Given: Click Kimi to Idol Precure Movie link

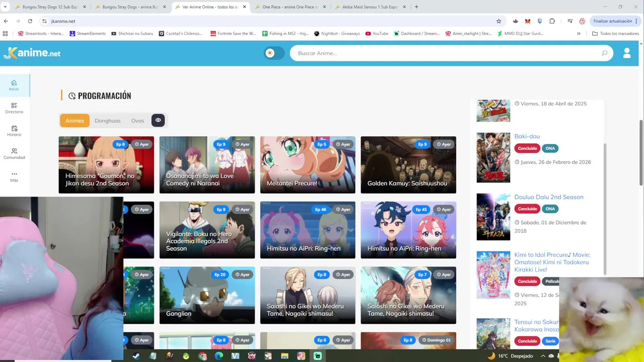Looking at the screenshot, I should 552,262.
